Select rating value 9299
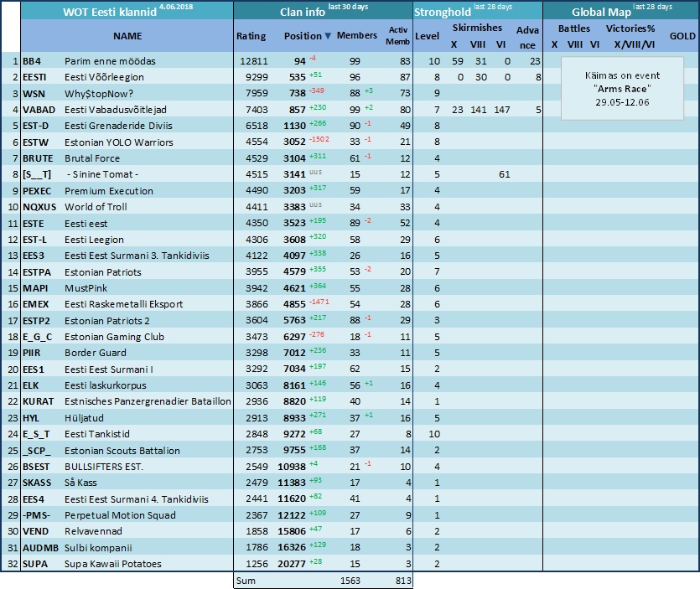This screenshot has height=589, width=700. tap(257, 77)
